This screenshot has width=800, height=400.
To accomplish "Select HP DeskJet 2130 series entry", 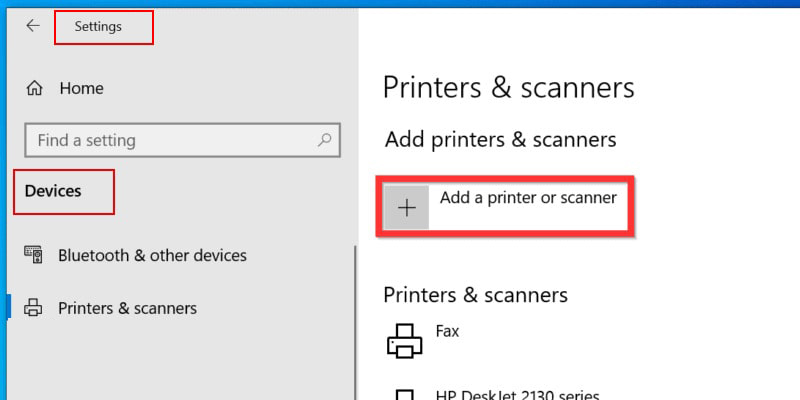I will coord(519,394).
